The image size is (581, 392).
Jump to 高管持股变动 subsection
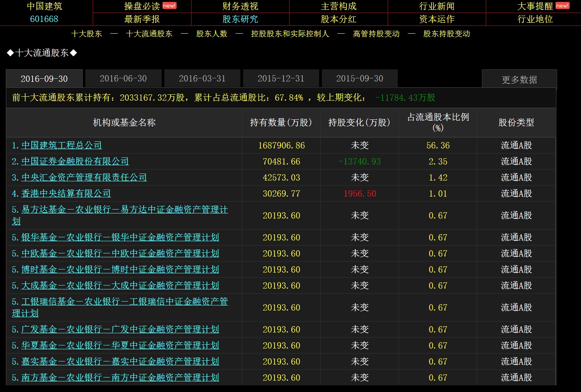pyautogui.click(x=376, y=34)
